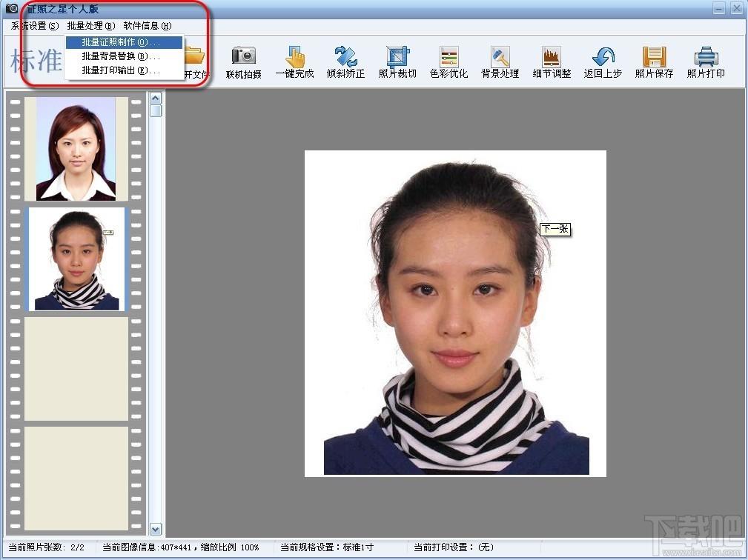Select the 一键完成 one-click tool
Screen dimensions: 748x560
point(295,56)
